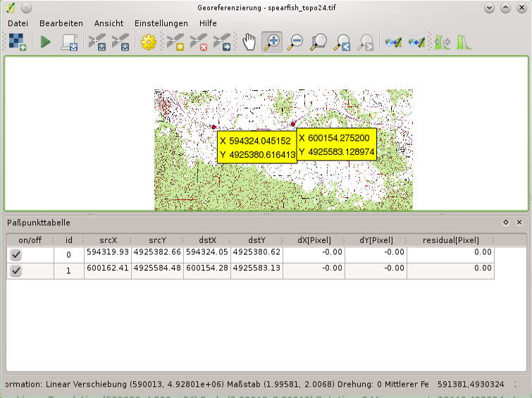Select the dstY cell 4925583.13
The height and width of the screenshot is (398, 532).
tap(256, 270)
